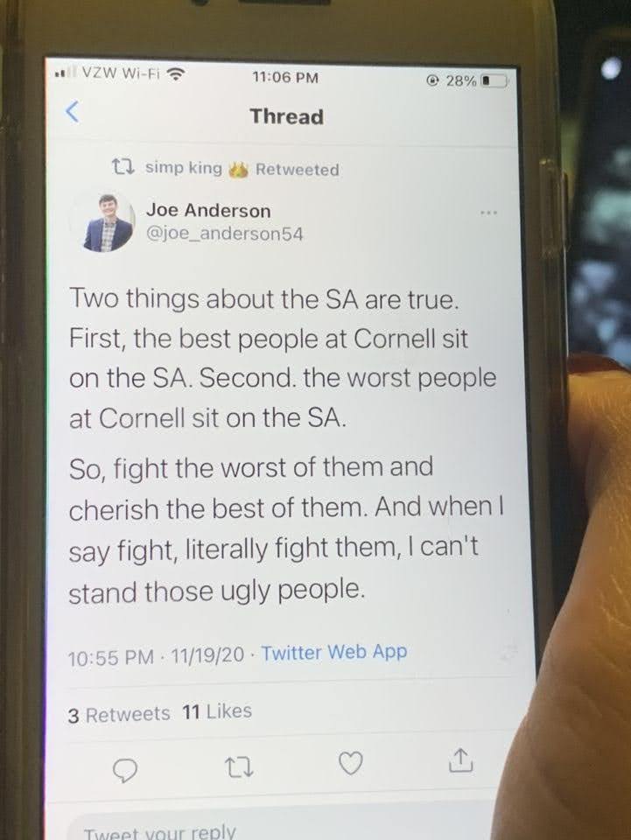Tap the 10:55 PM tweet timestamp
This screenshot has width=631, height=840.
point(111,657)
